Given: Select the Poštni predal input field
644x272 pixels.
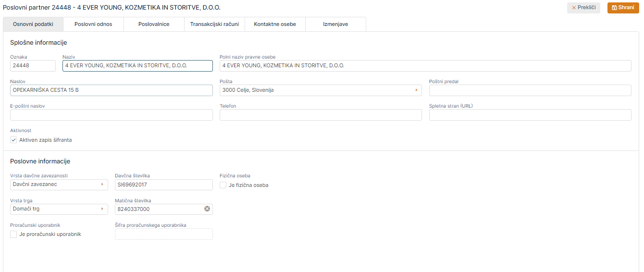Looking at the screenshot, I should tap(530, 90).
